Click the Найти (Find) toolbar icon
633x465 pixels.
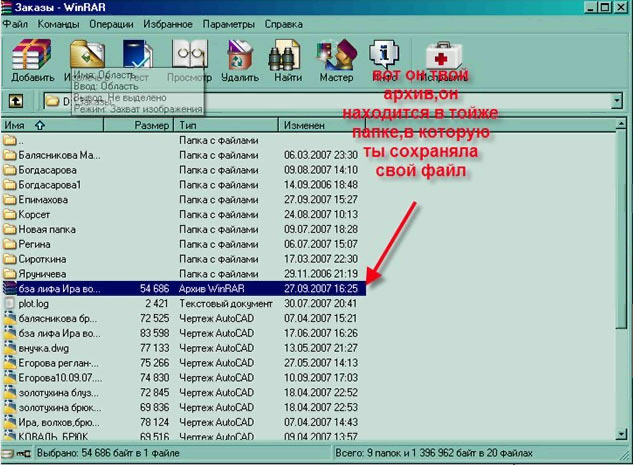pyautogui.click(x=287, y=58)
